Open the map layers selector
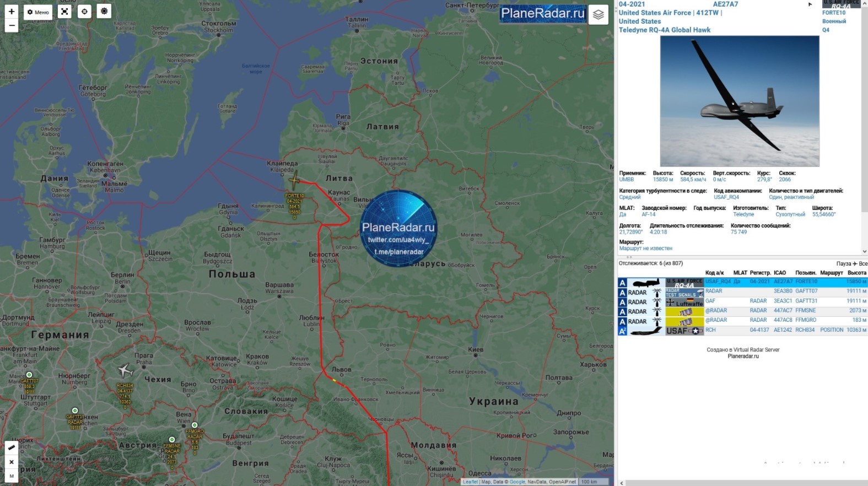The image size is (868, 486). click(x=598, y=15)
